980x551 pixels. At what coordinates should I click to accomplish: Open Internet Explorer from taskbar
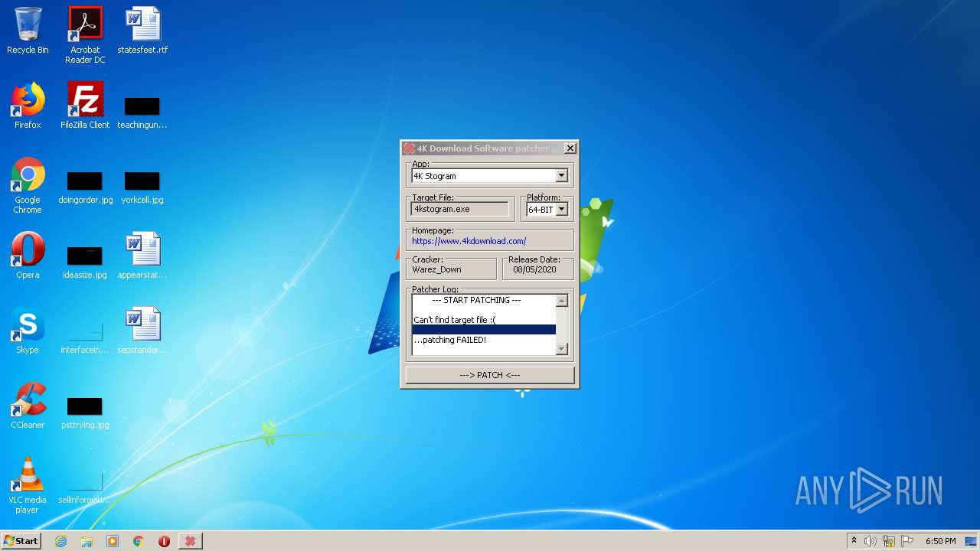tap(60, 541)
